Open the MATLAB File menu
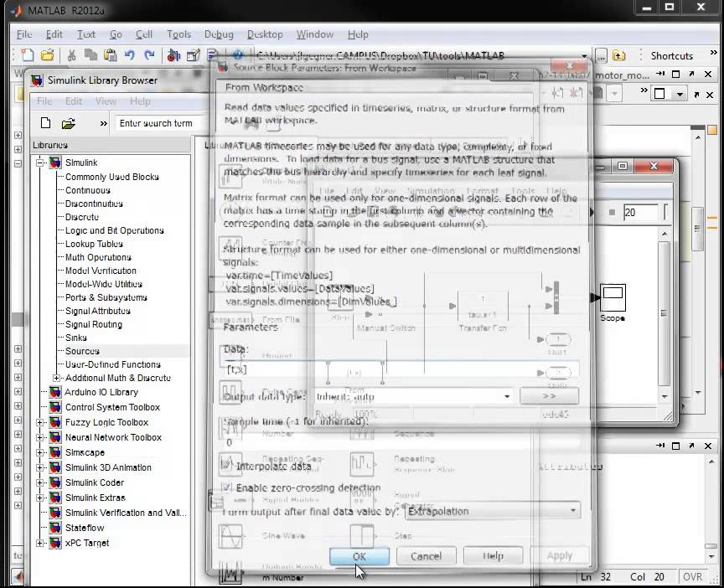724x588 pixels. (24, 34)
